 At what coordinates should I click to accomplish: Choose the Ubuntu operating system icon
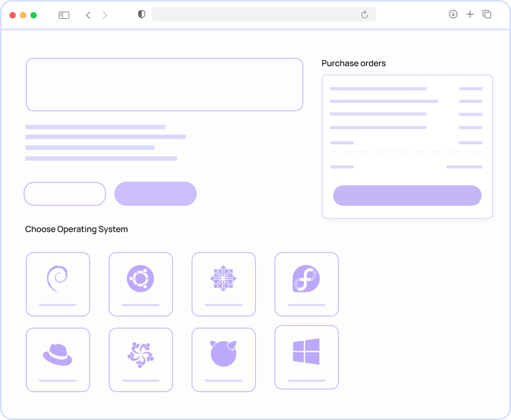point(141,279)
